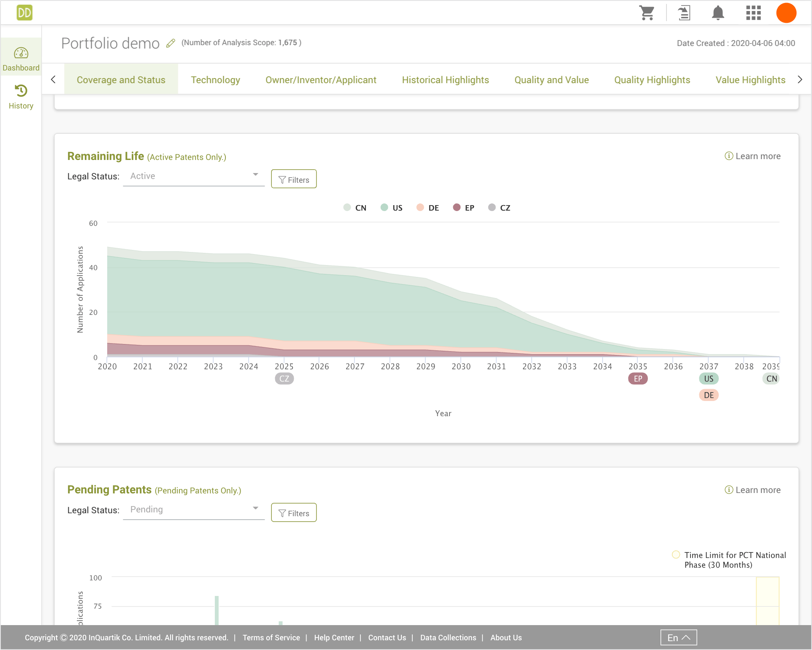Open Active legal status dropdown
The image size is (812, 650).
(194, 176)
